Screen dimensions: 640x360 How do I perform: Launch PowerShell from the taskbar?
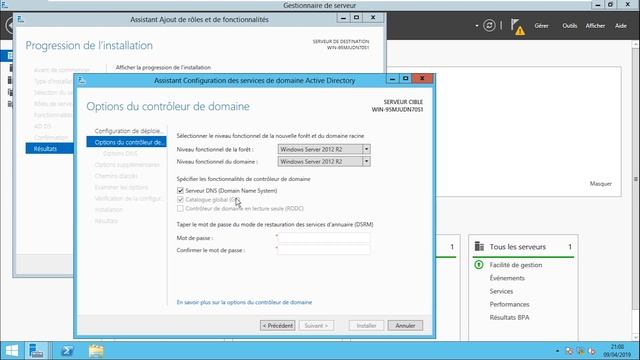[x=67, y=351]
